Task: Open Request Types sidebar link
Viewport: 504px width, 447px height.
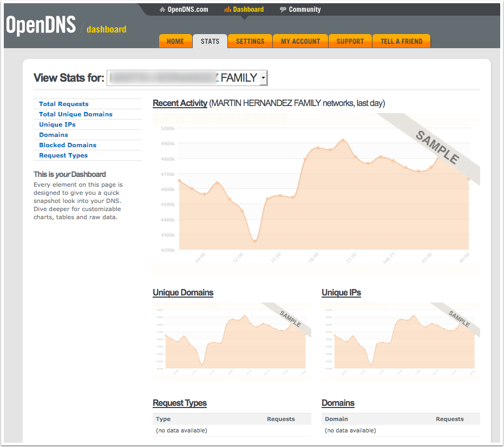Action: click(63, 155)
